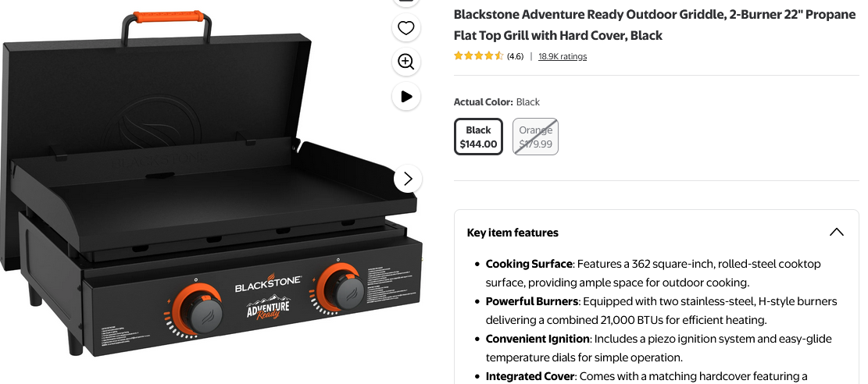This screenshot has width=868, height=384.
Task: Open the 18.9K ratings link
Action: [563, 56]
